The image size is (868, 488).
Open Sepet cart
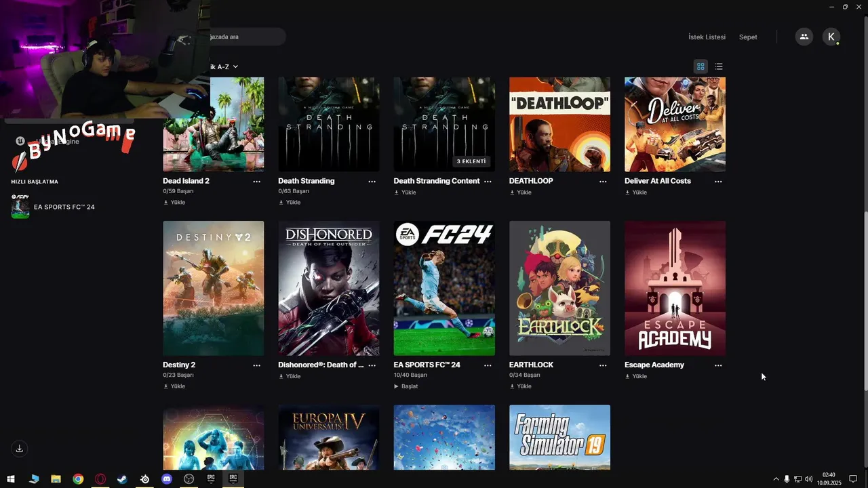pos(748,37)
